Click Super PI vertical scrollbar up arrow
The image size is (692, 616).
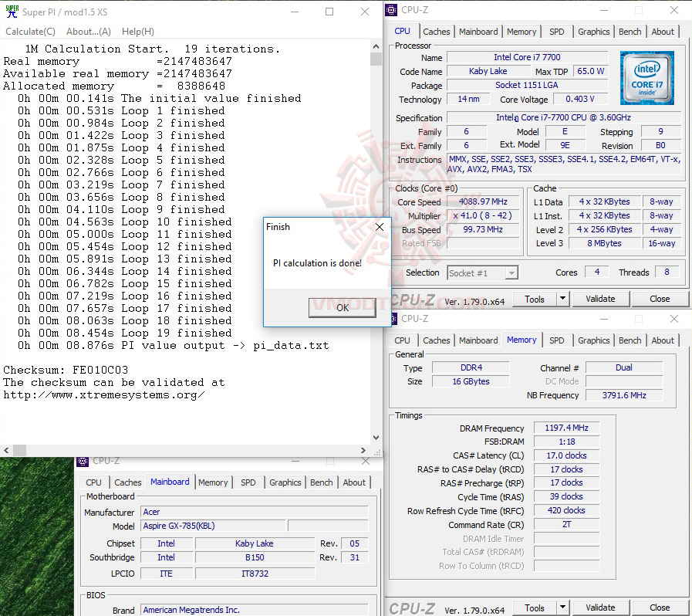pos(376,46)
